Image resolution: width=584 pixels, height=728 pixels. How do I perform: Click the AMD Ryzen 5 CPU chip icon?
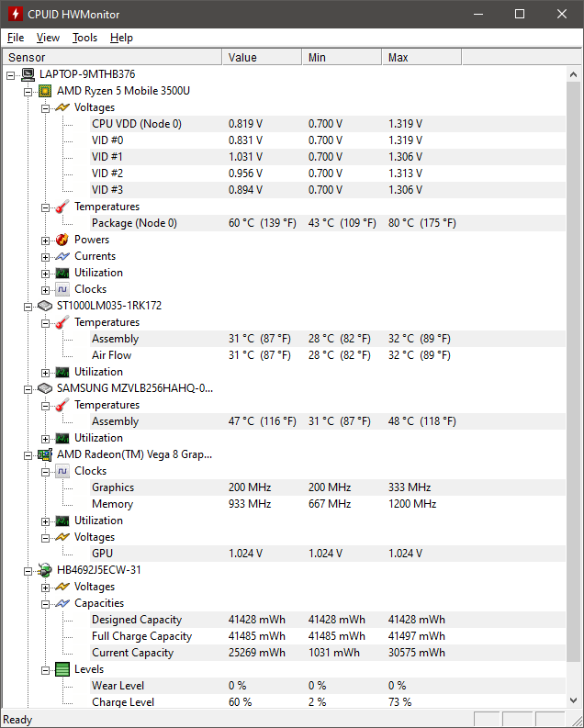point(45,91)
